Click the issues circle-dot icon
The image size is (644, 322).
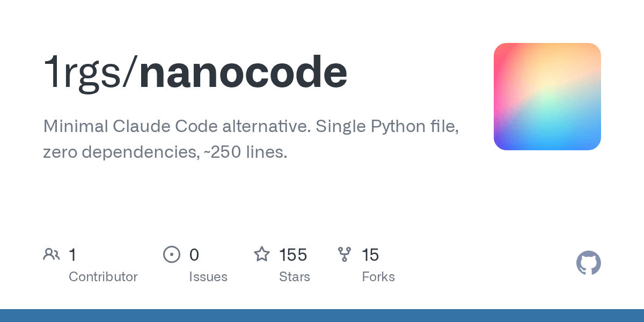(x=171, y=254)
